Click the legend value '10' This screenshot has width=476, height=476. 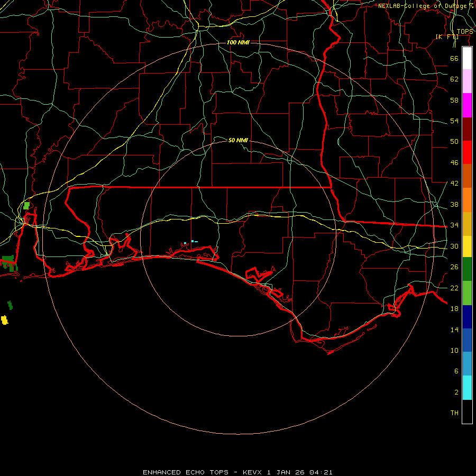tap(454, 351)
